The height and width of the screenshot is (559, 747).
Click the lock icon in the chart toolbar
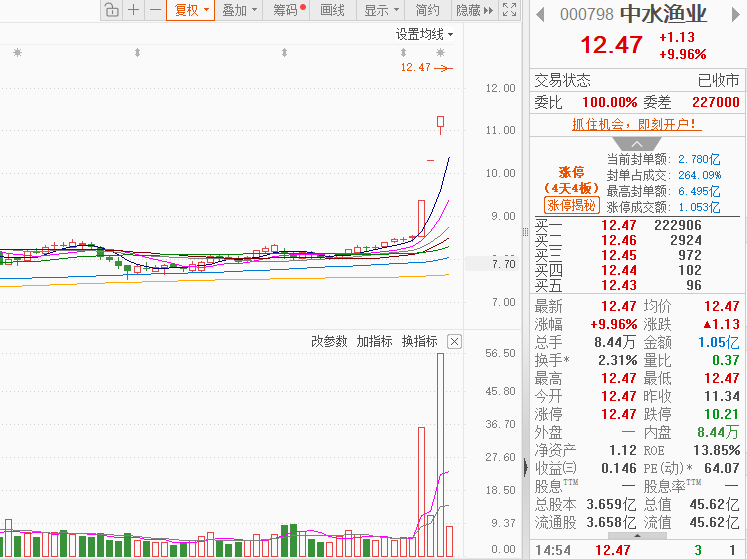pyautogui.click(x=111, y=10)
